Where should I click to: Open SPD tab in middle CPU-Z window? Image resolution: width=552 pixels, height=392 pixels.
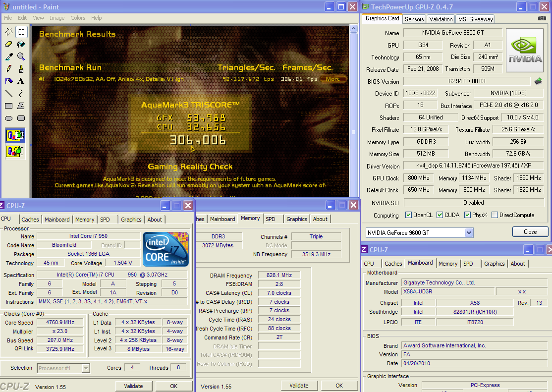(x=271, y=219)
